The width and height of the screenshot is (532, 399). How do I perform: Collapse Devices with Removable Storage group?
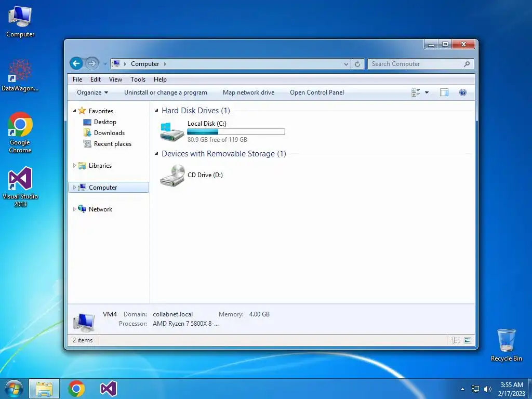(156, 153)
